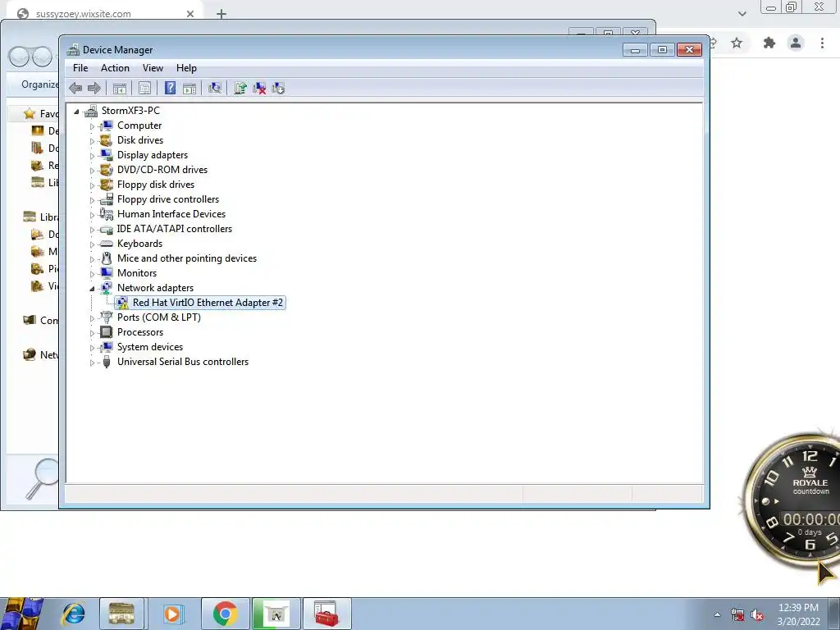Select IDE ATA/ATAPI controllers category
The image size is (840, 630).
point(175,229)
